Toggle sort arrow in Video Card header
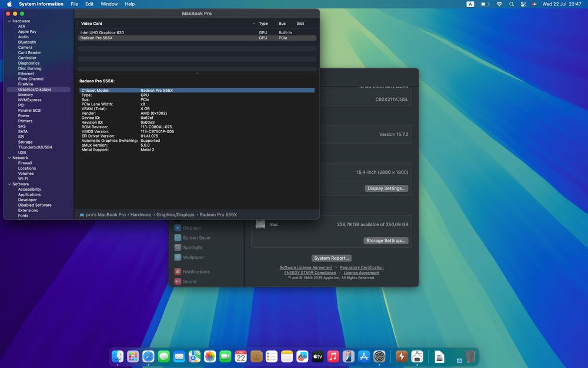 (254, 24)
